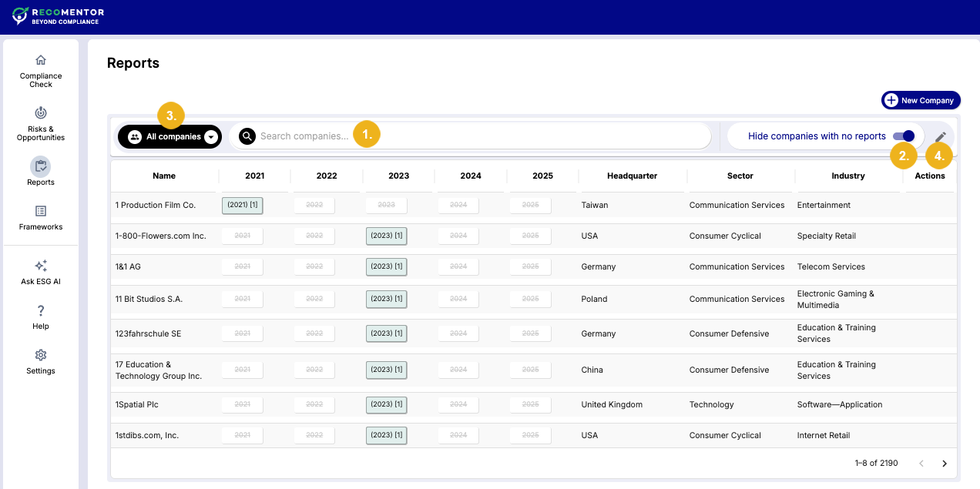The height and width of the screenshot is (489, 980).
Task: Open Settings from the sidebar
Action: (41, 361)
